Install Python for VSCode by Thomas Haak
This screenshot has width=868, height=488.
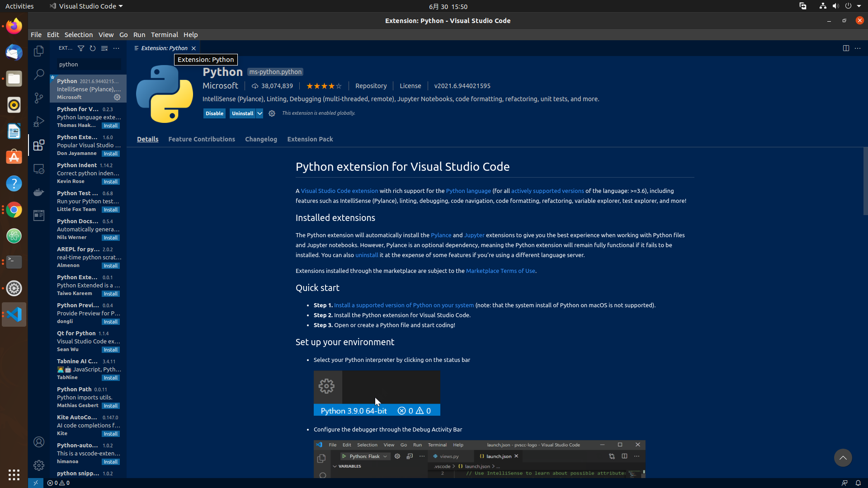click(x=111, y=126)
